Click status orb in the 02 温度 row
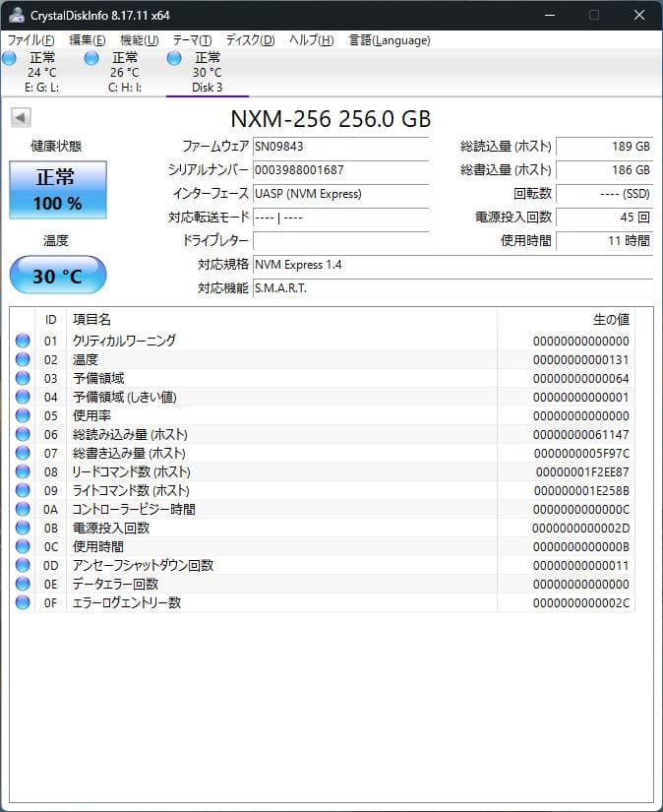Screen dimensions: 663x812 [23, 359]
